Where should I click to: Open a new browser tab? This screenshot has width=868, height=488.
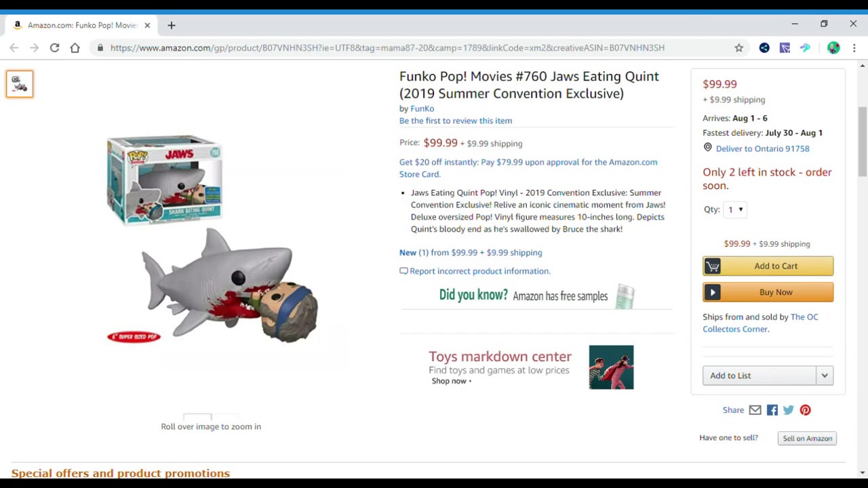pos(172,25)
